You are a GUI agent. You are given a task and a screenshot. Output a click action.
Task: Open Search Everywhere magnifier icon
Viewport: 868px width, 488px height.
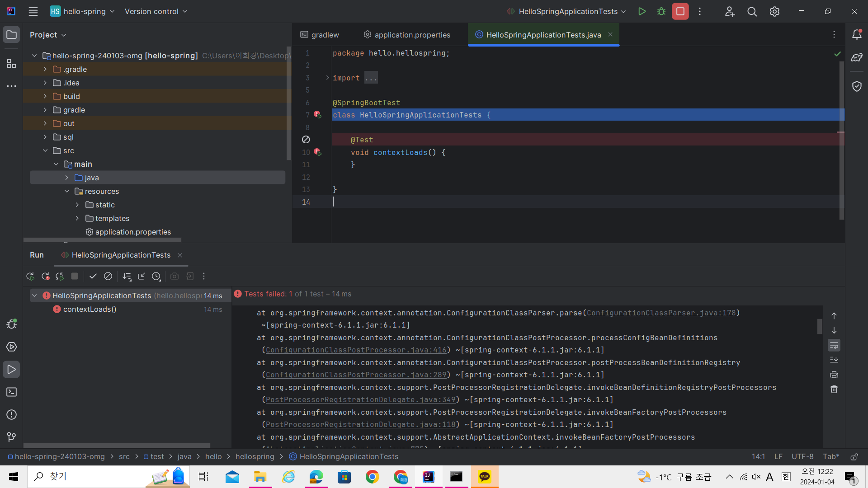(x=752, y=11)
